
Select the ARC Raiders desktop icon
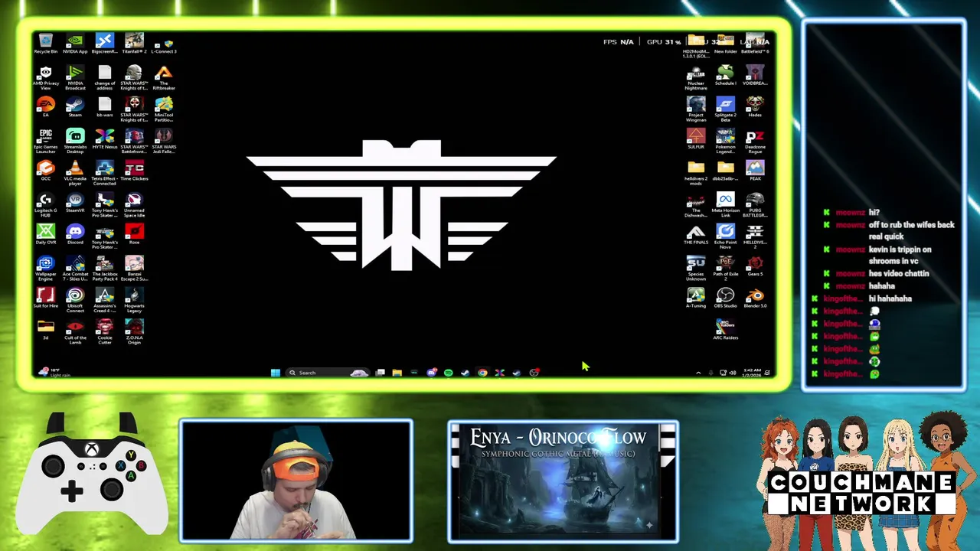coord(725,330)
